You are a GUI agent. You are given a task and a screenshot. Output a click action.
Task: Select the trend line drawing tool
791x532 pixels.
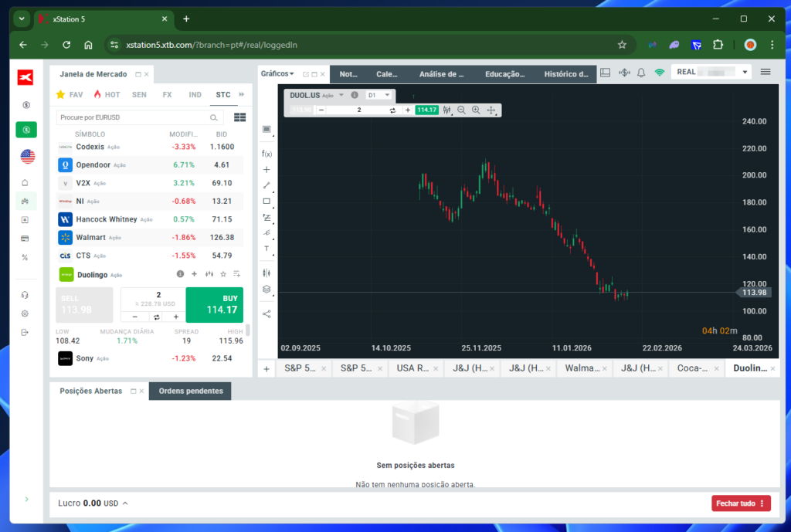266,185
